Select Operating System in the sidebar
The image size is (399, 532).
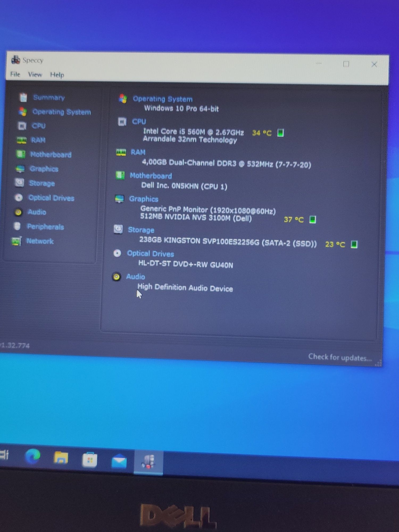click(x=61, y=112)
